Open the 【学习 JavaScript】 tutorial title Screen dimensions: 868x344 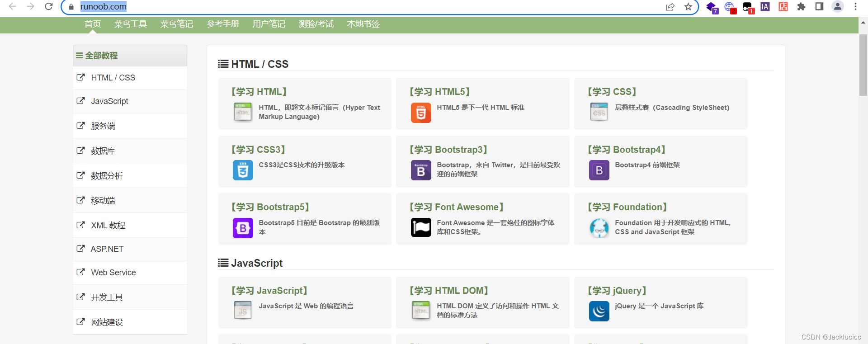269,291
